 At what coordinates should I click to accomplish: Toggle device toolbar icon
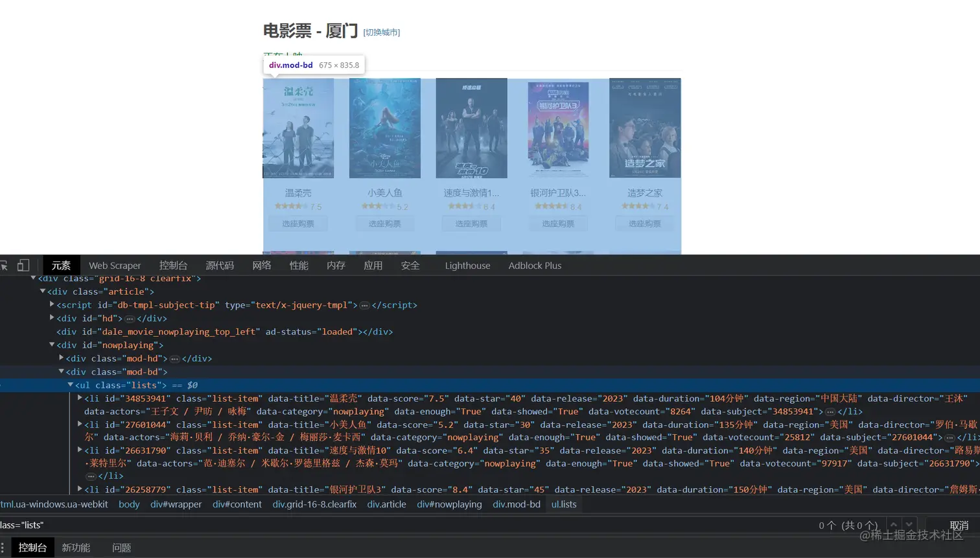23,265
